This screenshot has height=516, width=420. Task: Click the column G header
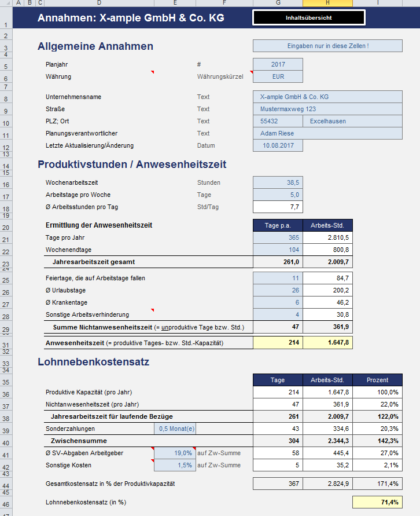pyautogui.click(x=278, y=3)
